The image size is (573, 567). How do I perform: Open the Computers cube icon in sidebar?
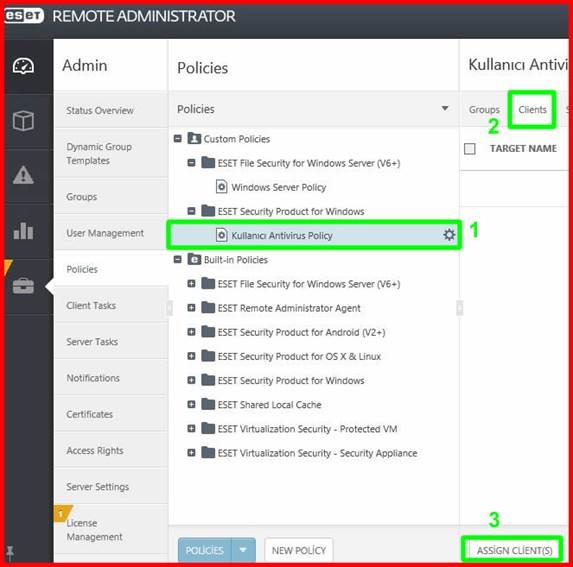pos(23,121)
